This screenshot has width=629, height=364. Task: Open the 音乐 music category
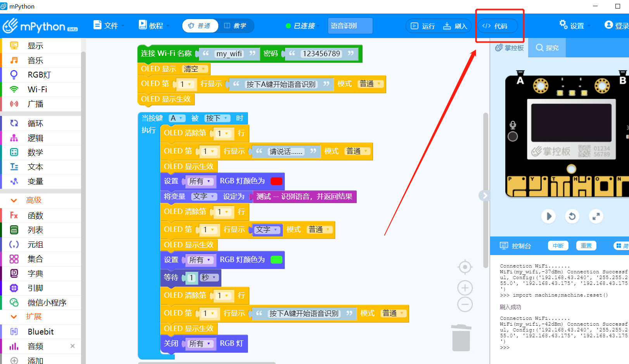(41, 60)
